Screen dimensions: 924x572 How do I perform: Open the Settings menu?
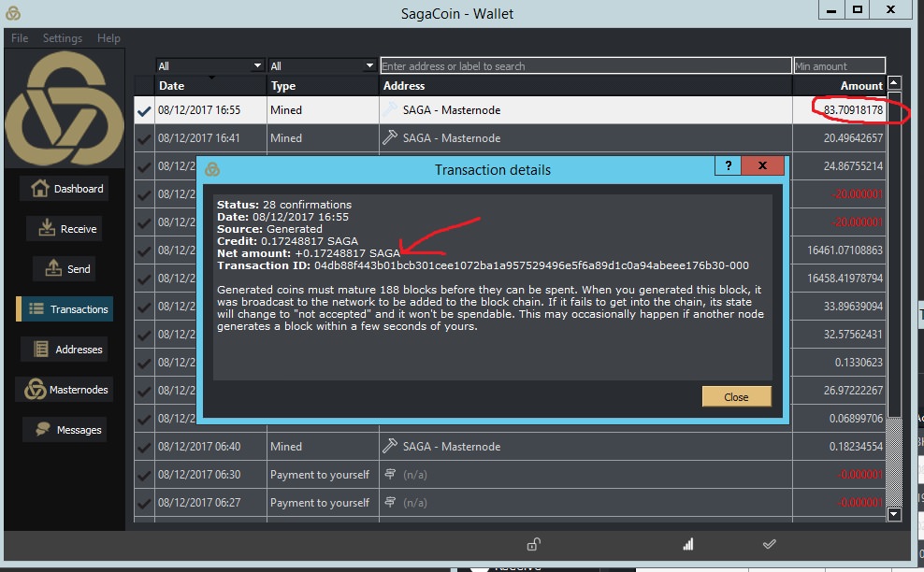(x=63, y=37)
